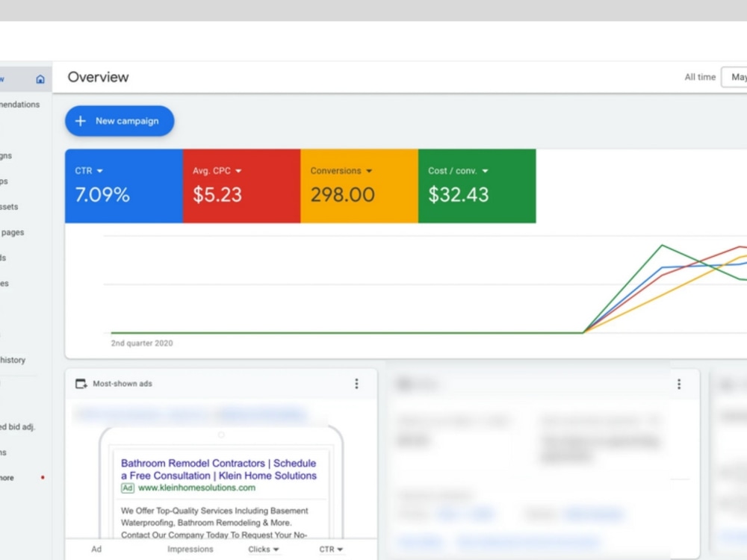The height and width of the screenshot is (560, 747).
Task: Click the Ad column header
Action: 96,549
